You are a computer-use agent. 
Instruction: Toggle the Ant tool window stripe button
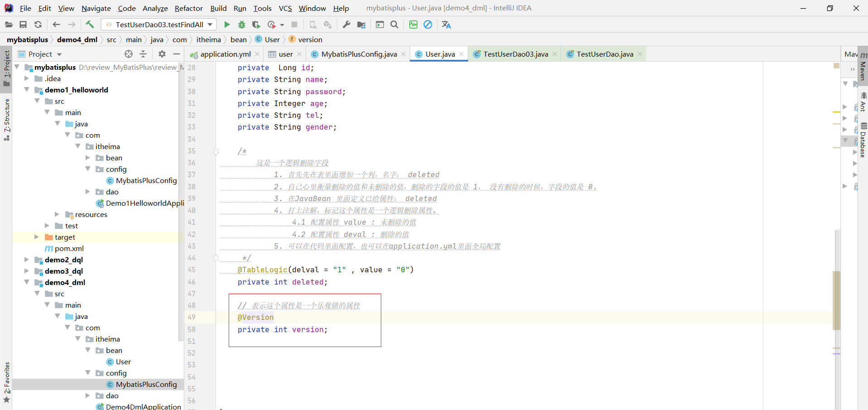(x=863, y=102)
